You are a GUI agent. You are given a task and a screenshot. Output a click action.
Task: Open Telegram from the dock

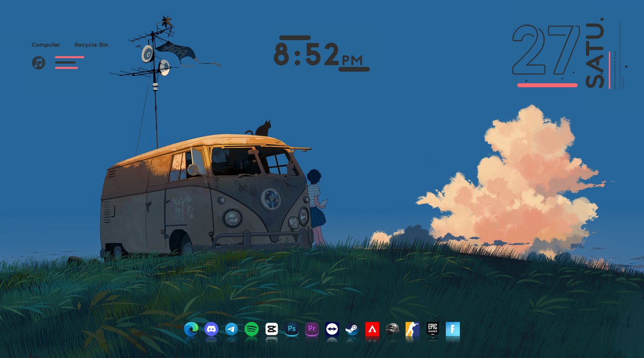(231, 329)
